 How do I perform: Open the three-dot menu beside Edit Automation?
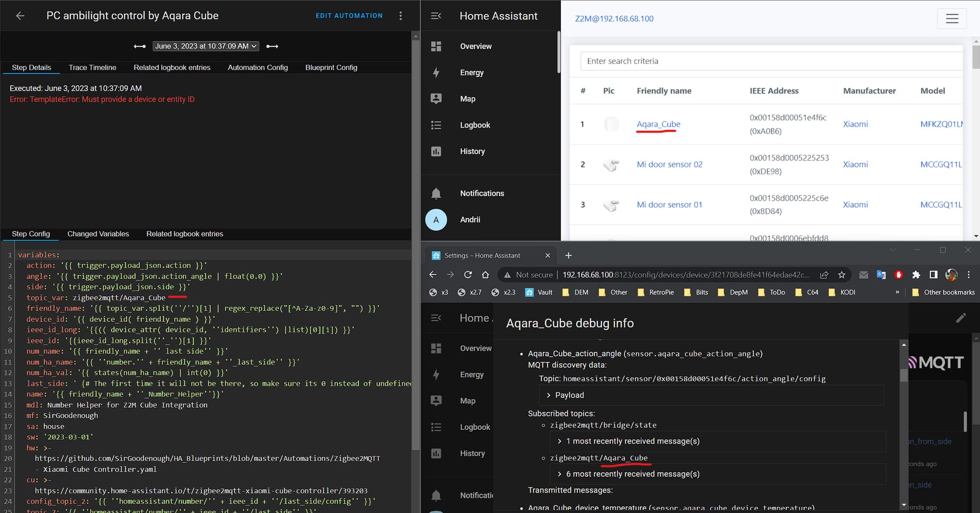[401, 16]
